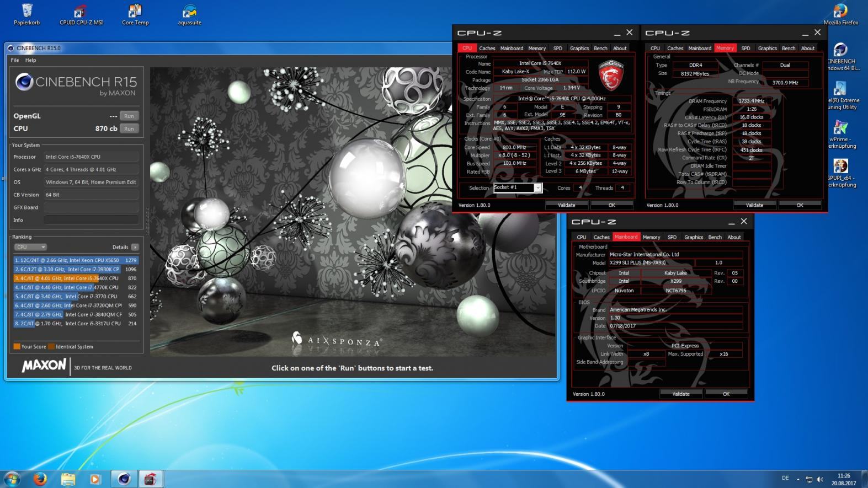Select ranking row Core i7-4770K 822

tap(76, 287)
